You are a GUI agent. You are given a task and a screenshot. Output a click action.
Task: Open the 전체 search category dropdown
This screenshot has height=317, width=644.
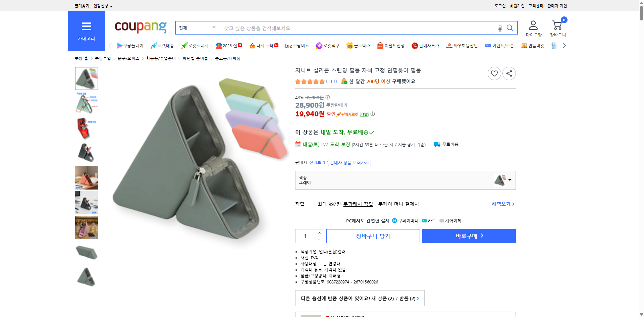click(197, 28)
